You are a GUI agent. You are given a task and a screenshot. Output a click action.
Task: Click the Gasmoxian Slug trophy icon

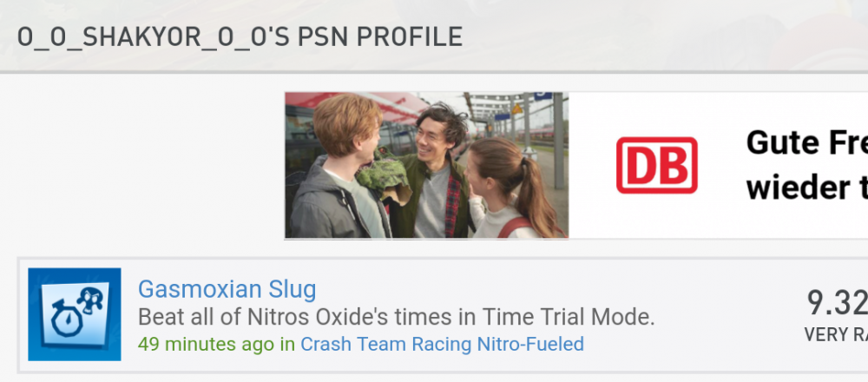(x=74, y=314)
